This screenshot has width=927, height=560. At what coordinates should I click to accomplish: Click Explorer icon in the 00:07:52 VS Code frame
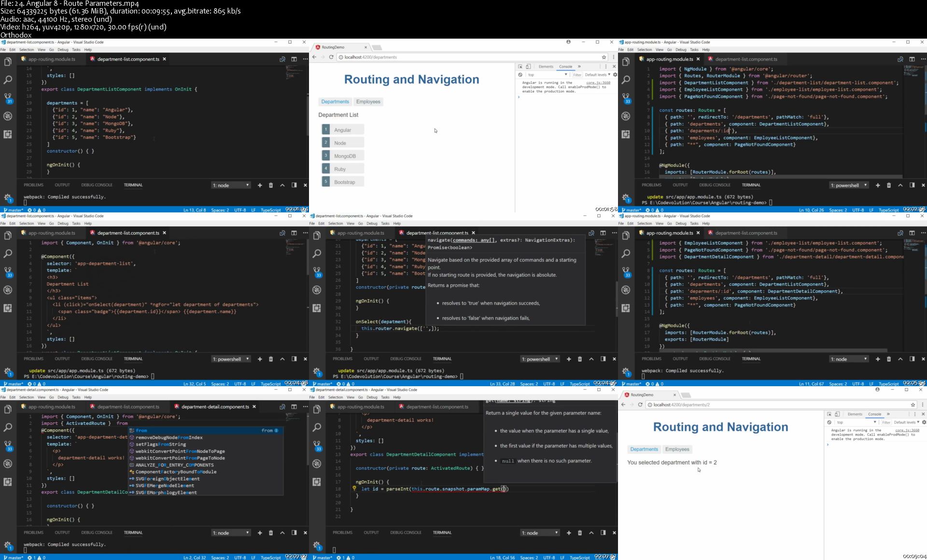point(317,409)
